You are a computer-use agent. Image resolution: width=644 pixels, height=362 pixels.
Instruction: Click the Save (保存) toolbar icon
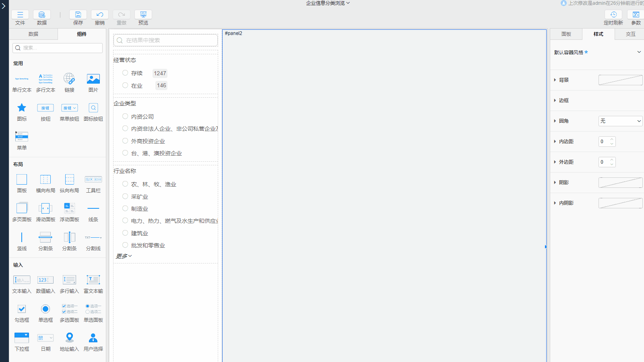tap(78, 15)
